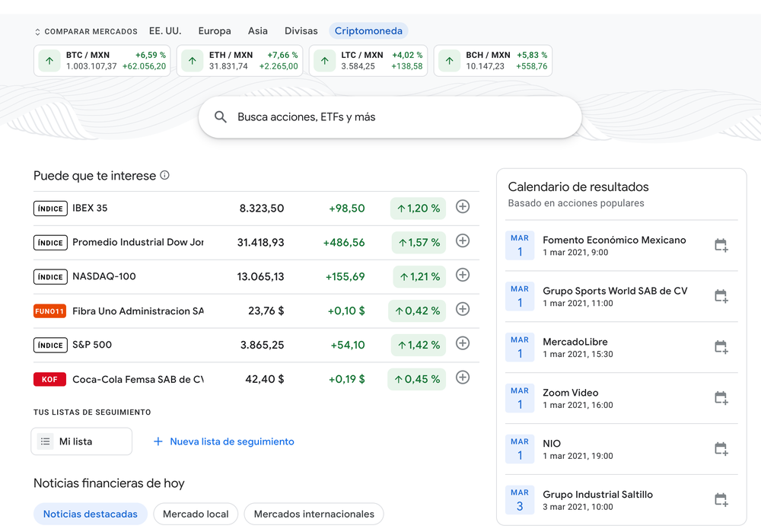Click plus icon for NASDAQ-100 row
The width and height of the screenshot is (761, 532).
coord(463,275)
